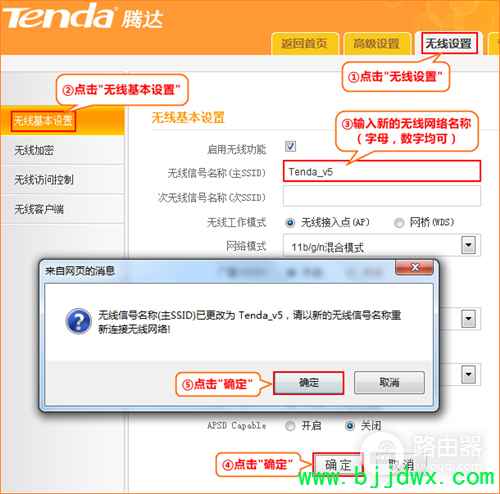Expand the dropdown behind dialog's lower right
500x494 pixels.
[x=468, y=374]
